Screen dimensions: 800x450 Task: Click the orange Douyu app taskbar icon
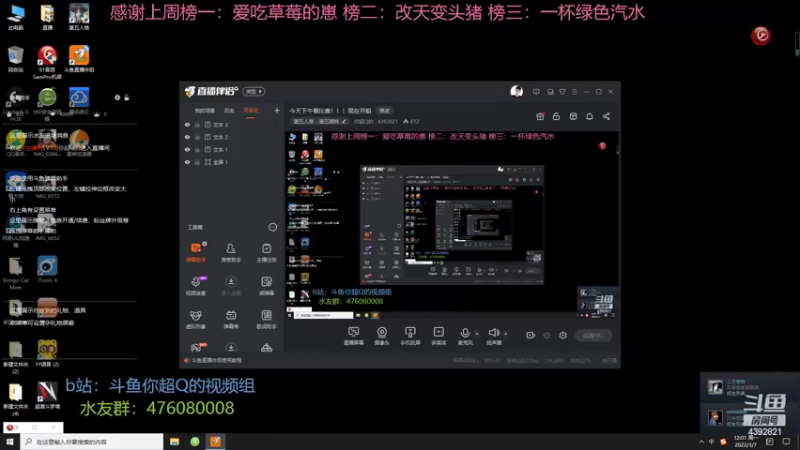pos(215,441)
